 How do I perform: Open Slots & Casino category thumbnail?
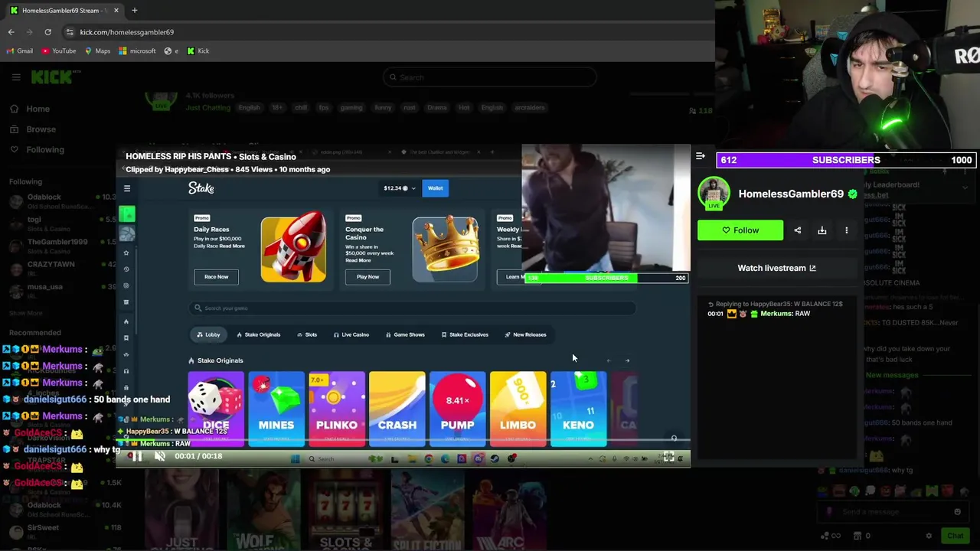(345, 510)
